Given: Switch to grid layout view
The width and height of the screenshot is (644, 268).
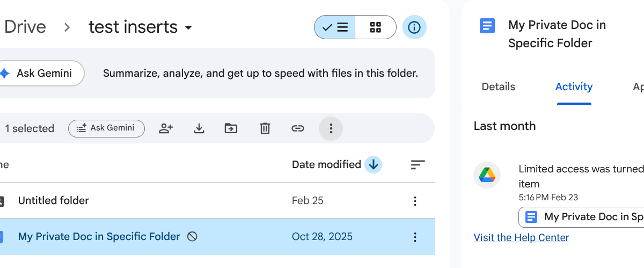Looking at the screenshot, I should pos(375,27).
